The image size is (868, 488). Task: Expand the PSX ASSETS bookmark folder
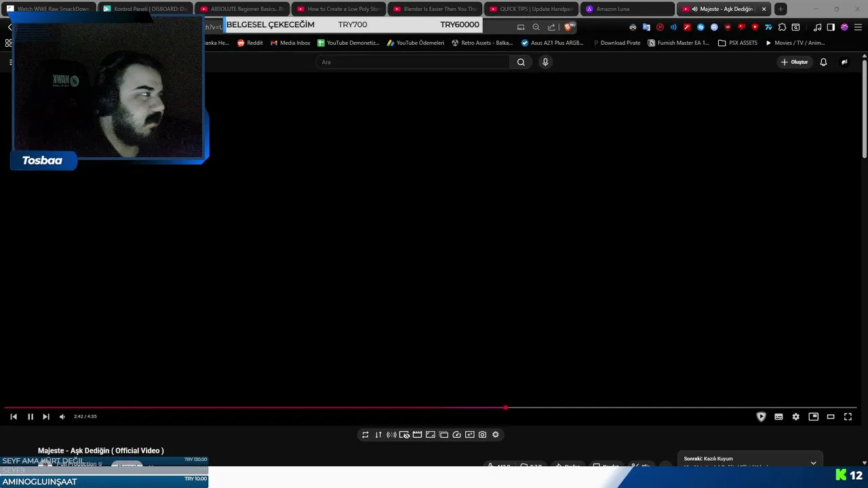738,43
